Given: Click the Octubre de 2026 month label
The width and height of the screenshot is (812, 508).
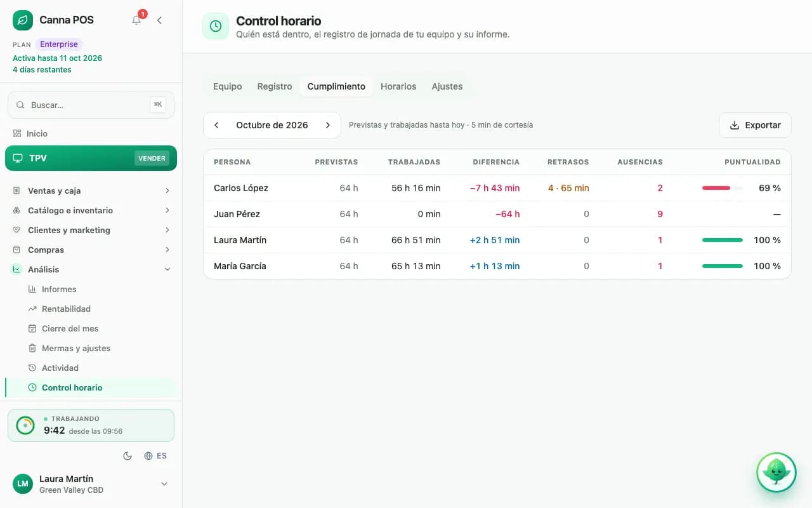Looking at the screenshot, I should click(272, 125).
